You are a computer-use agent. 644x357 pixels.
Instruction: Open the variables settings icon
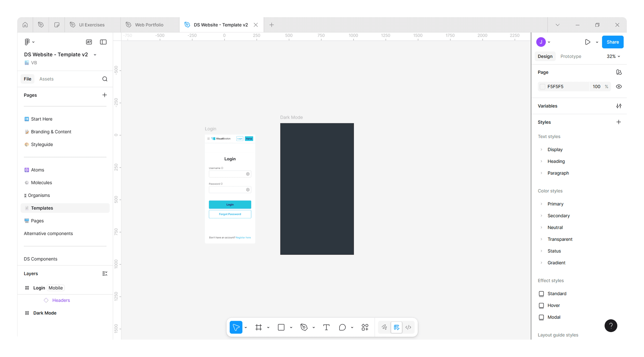pyautogui.click(x=619, y=106)
